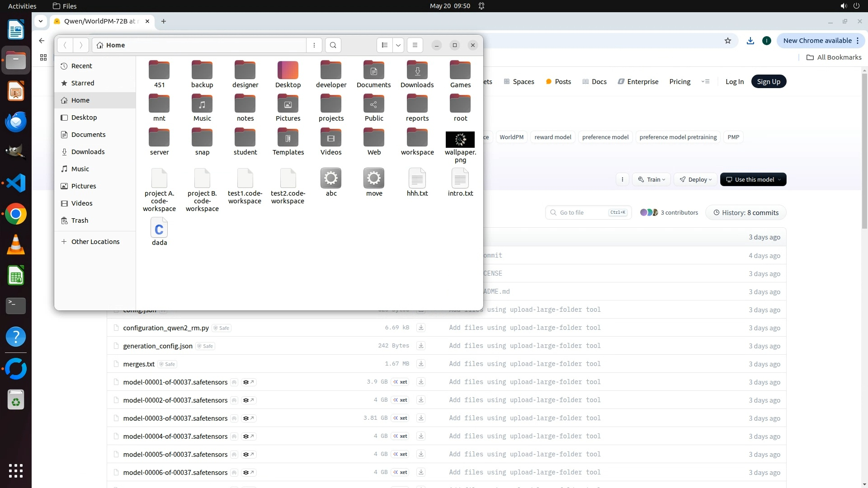Bookmark page with the star icon
The width and height of the screenshot is (868, 488).
(728, 41)
